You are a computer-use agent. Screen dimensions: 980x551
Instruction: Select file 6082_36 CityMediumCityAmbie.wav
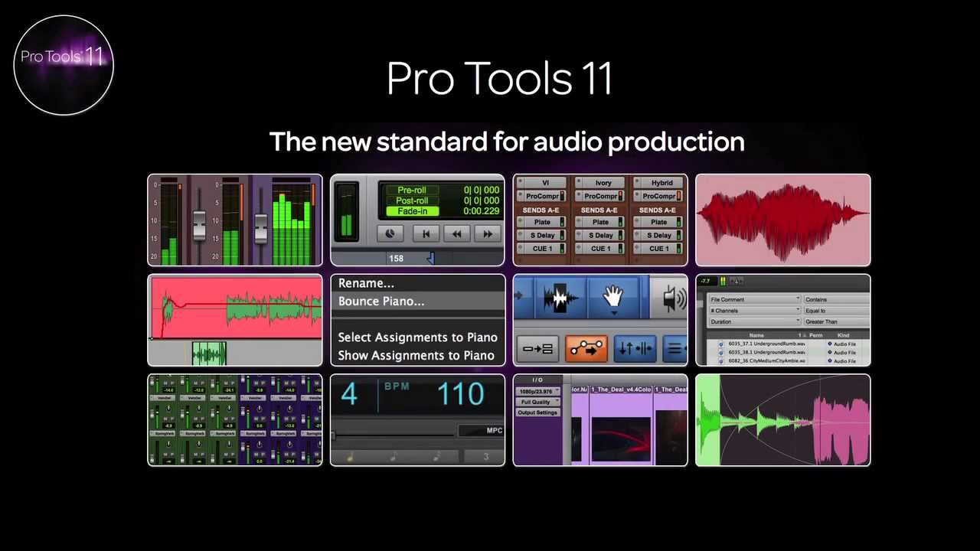pyautogui.click(x=766, y=360)
